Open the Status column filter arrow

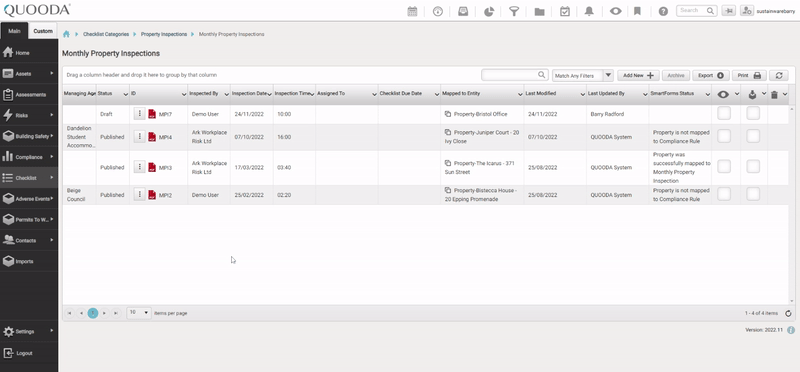point(126,94)
